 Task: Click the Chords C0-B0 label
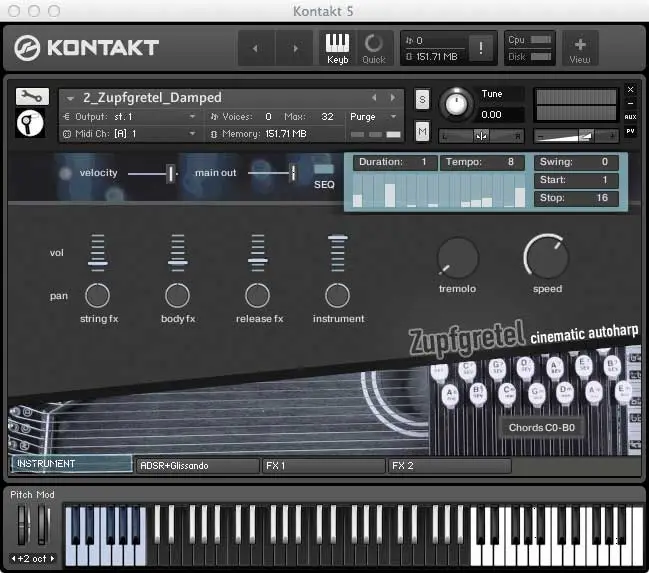coord(542,427)
